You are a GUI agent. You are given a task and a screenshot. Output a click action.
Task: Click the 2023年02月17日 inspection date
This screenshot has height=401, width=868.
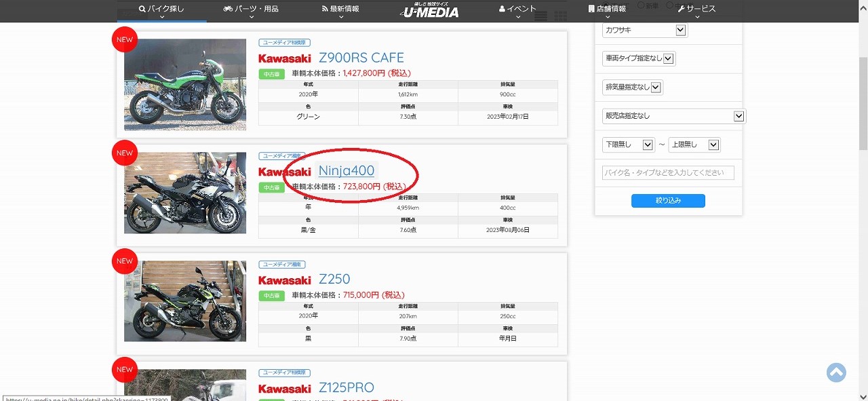tap(508, 117)
